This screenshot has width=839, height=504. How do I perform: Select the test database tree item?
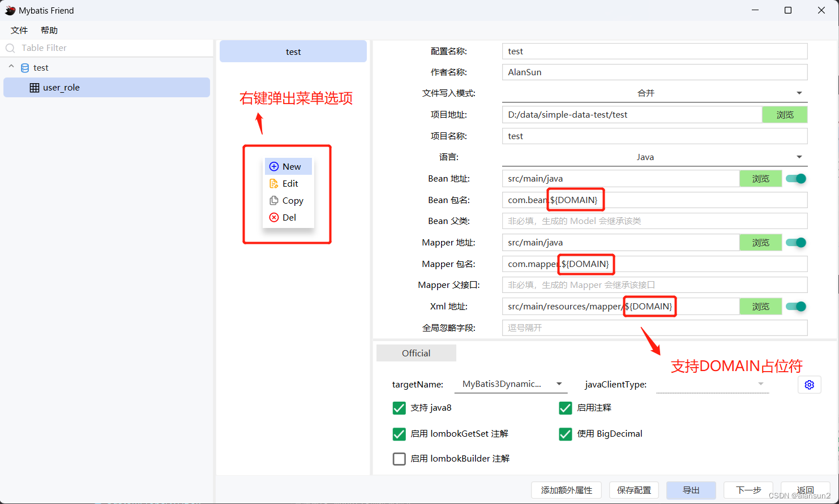[107, 68]
